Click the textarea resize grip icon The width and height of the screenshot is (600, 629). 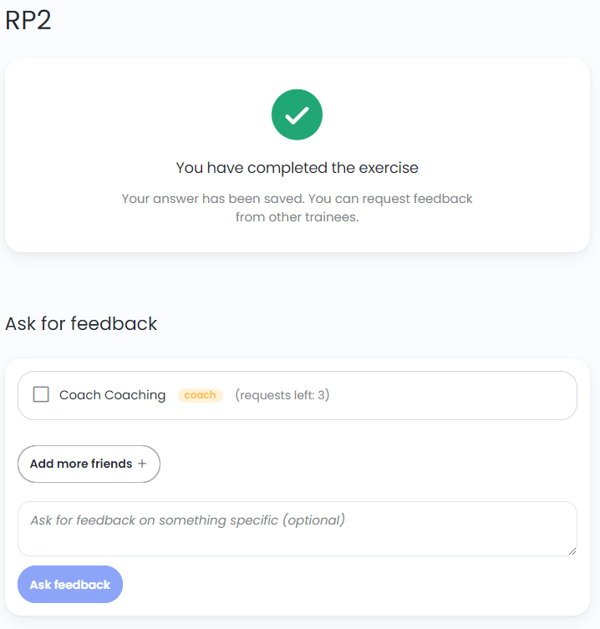(572, 552)
